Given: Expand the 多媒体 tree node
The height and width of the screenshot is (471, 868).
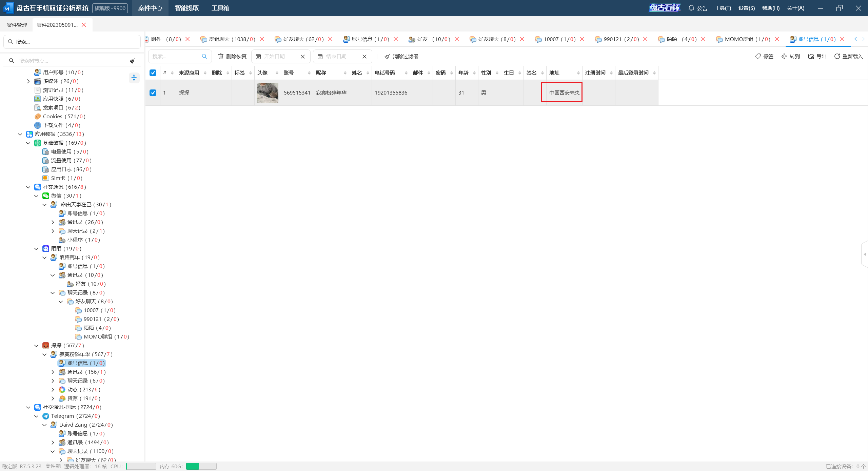Looking at the screenshot, I should [x=28, y=81].
